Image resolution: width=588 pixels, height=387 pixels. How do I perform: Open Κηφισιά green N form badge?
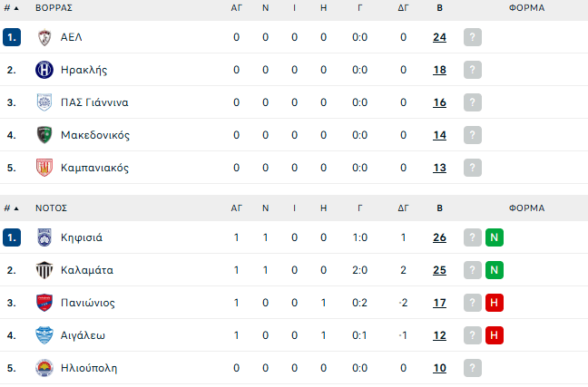pos(495,237)
